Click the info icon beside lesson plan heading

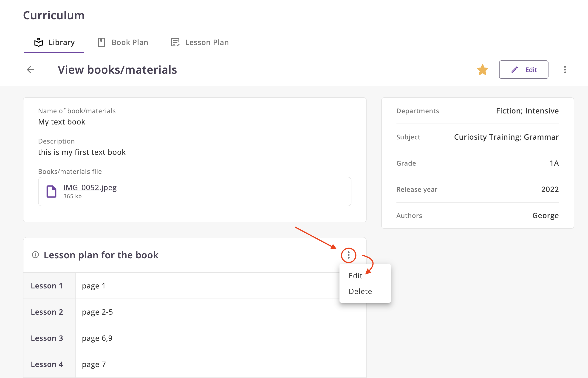click(35, 255)
